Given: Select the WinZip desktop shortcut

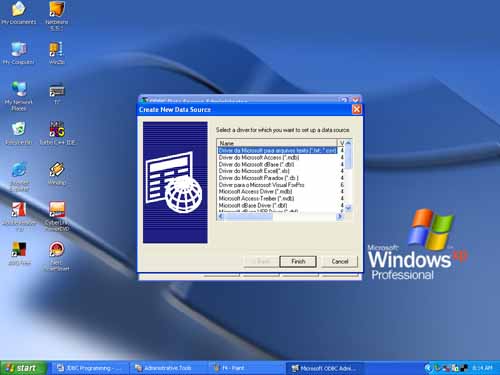Looking at the screenshot, I should (x=56, y=53).
